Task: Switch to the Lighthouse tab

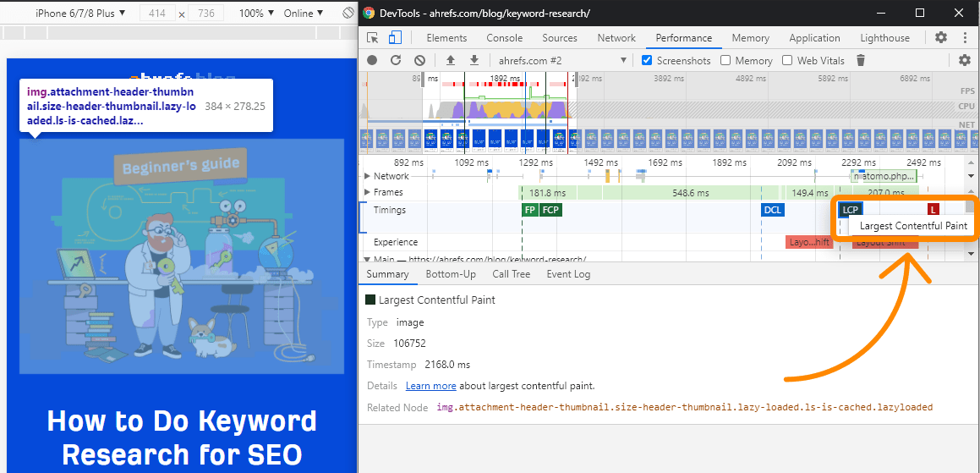Action: click(884, 38)
